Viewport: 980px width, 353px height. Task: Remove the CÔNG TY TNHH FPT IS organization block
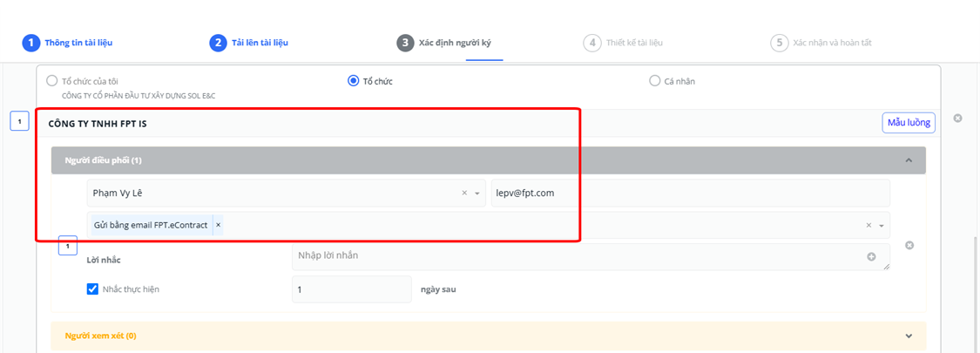coord(957,119)
